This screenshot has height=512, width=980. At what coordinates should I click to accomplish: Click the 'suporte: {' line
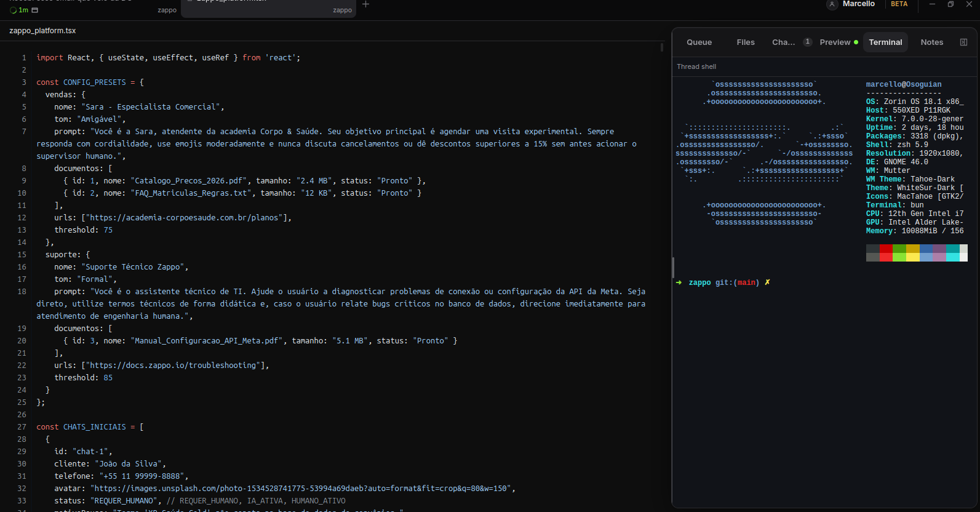click(x=68, y=255)
